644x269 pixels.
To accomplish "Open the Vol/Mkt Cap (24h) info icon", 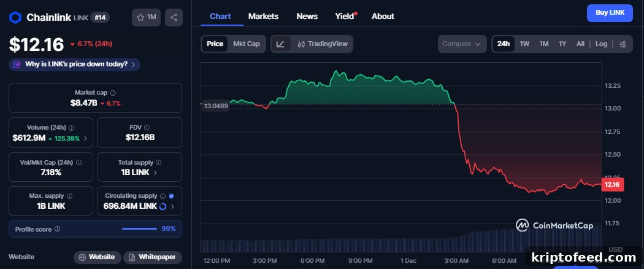I will pos(79,163).
